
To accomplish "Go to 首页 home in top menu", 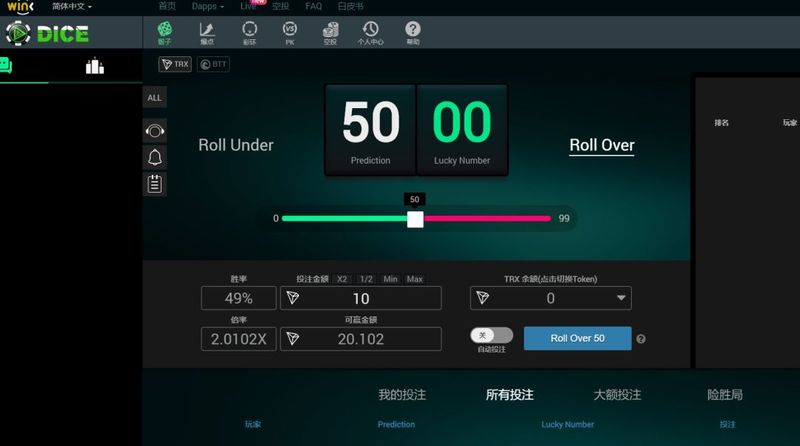I will (x=167, y=6).
